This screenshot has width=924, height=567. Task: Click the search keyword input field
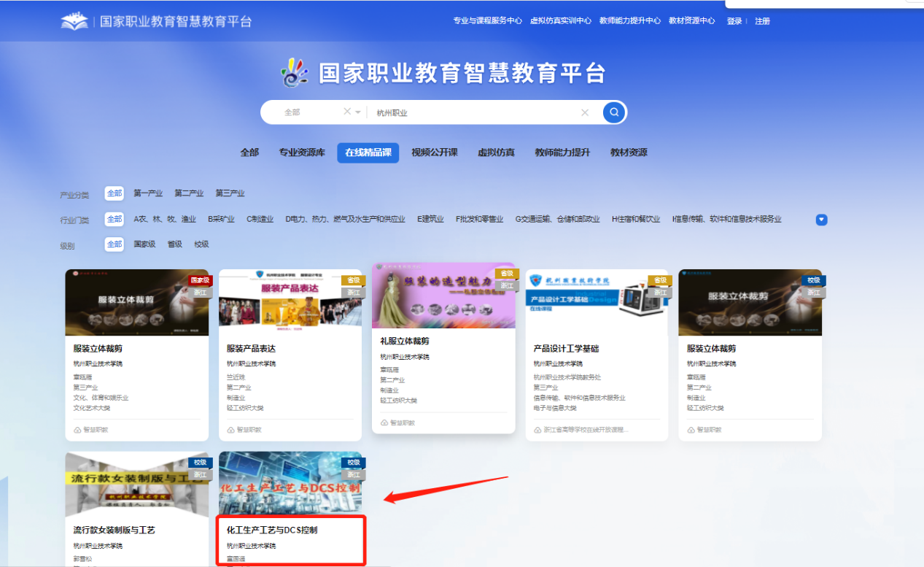point(474,112)
